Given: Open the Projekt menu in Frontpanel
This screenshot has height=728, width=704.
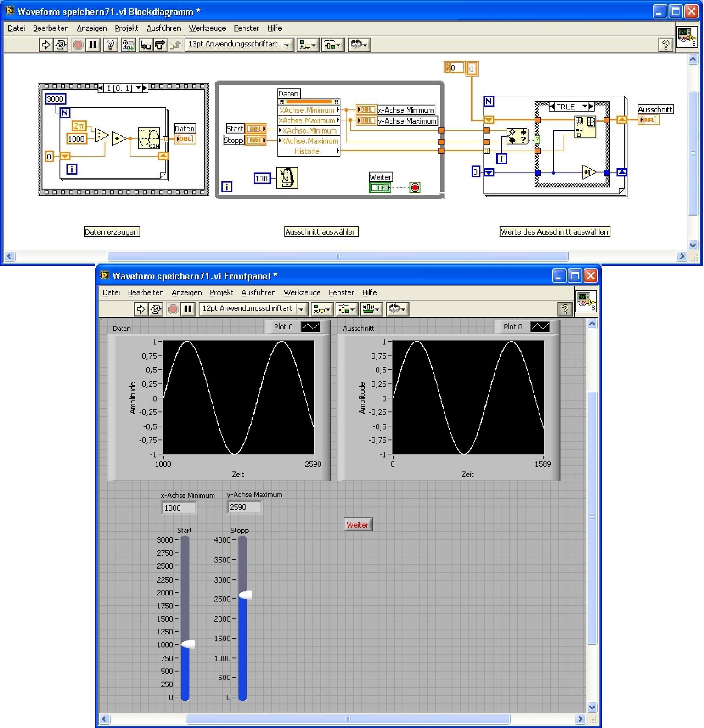Looking at the screenshot, I should point(221,292).
